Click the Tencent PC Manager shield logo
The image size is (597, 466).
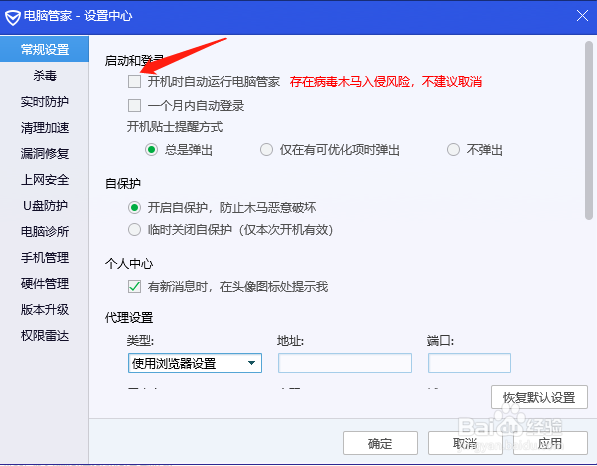pos(13,17)
